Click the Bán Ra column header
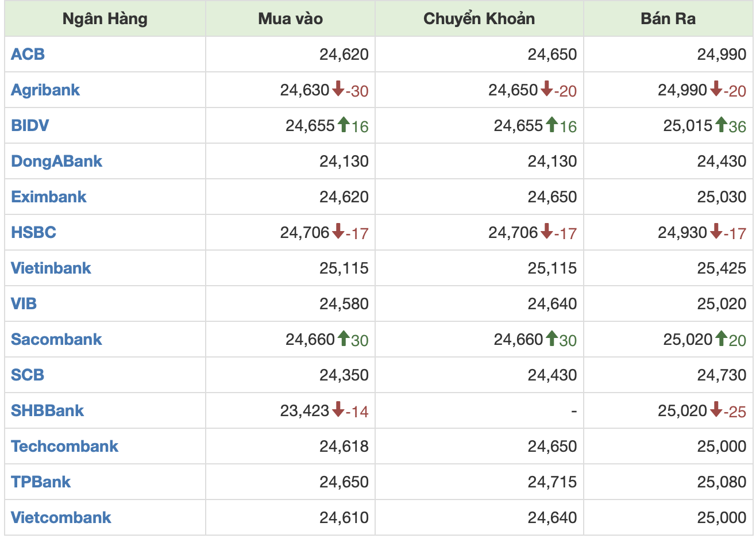756x538 pixels. tap(668, 18)
